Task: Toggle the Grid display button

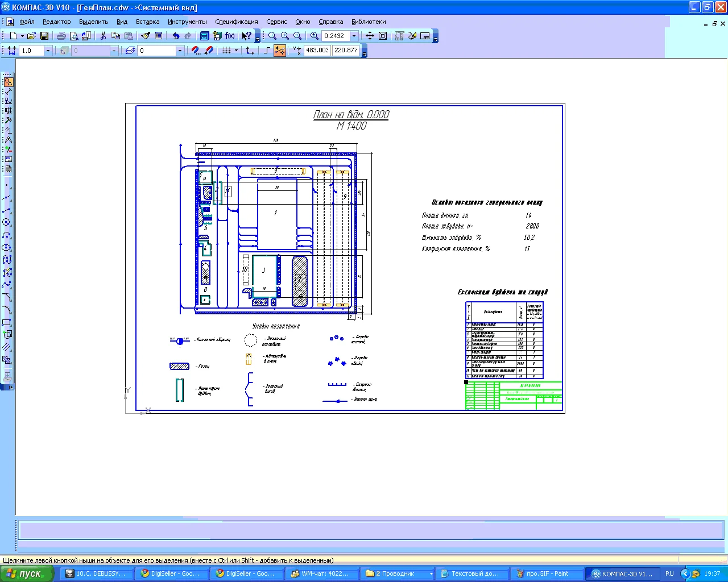Action: (226, 51)
